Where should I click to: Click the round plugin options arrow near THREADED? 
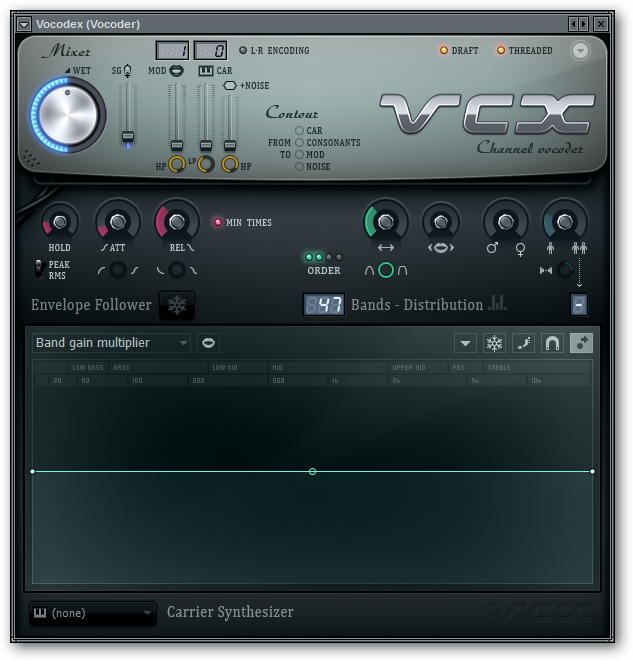tap(580, 51)
